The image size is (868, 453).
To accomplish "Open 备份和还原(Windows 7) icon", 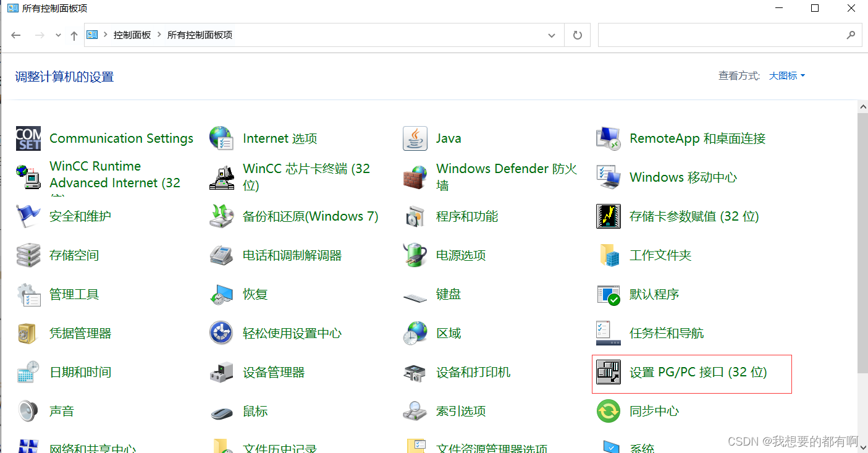I will [221, 216].
